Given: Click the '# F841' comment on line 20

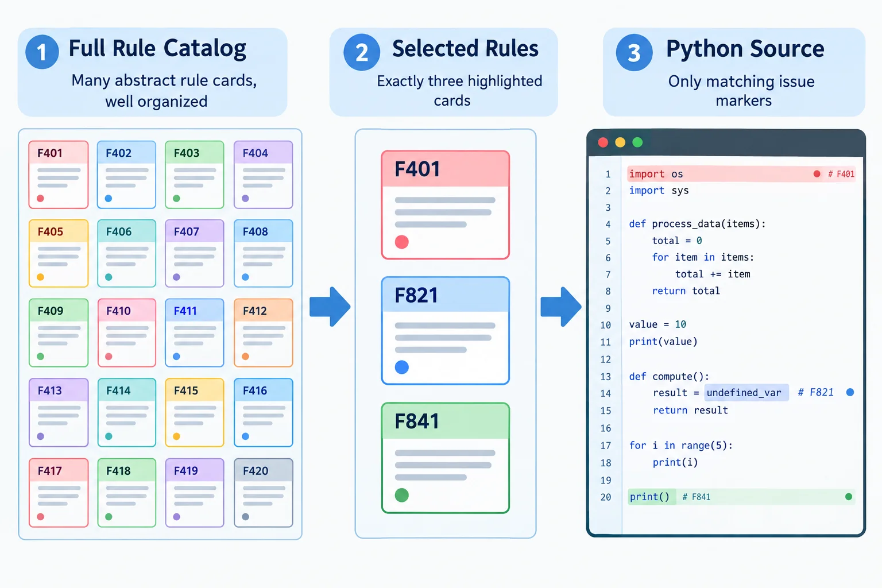Looking at the screenshot, I should point(697,497).
